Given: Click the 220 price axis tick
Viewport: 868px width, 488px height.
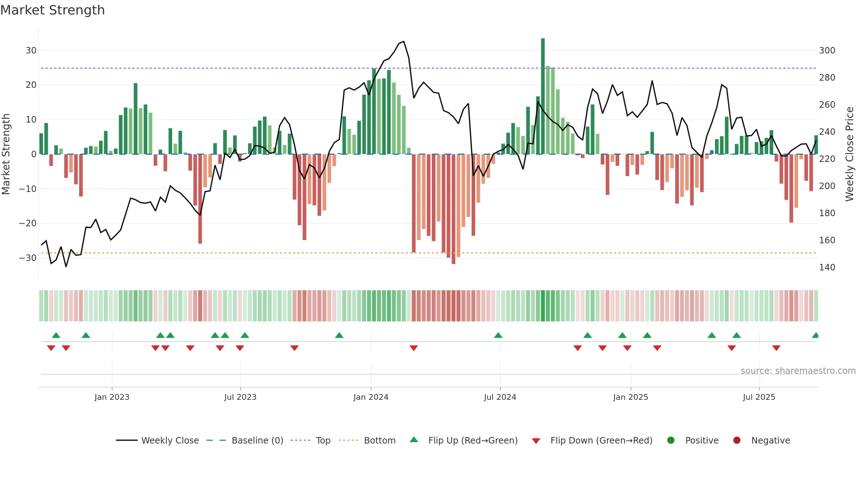Looking at the screenshot, I should [x=827, y=159].
